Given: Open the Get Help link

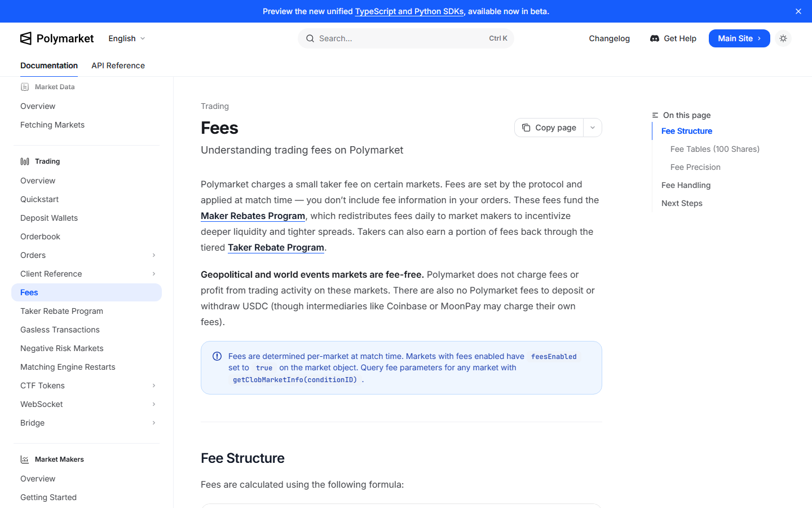Looking at the screenshot, I should tap(673, 38).
